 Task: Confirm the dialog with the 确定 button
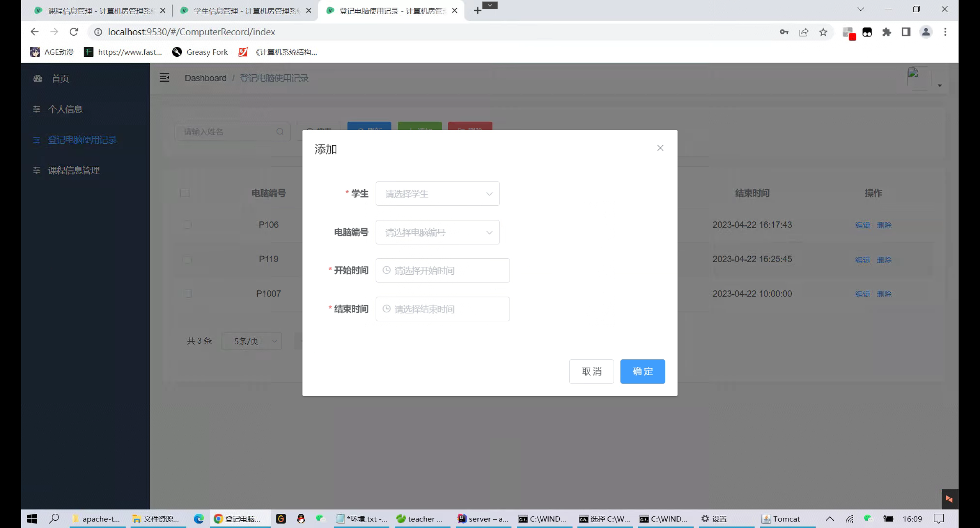click(642, 371)
